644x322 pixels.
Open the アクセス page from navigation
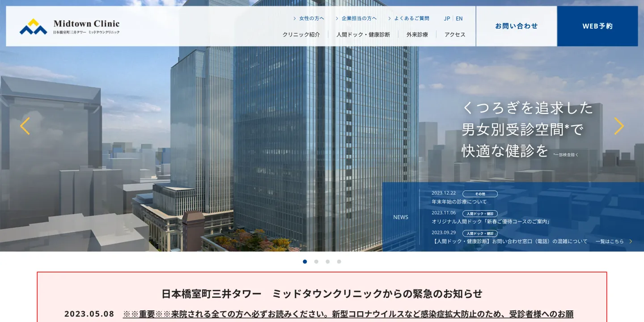(x=454, y=34)
